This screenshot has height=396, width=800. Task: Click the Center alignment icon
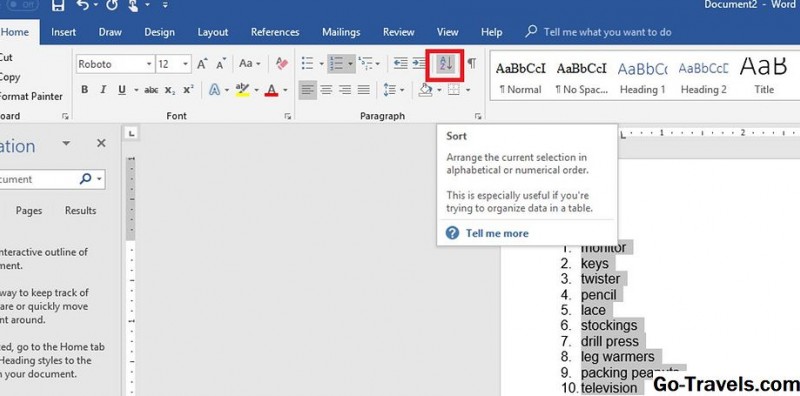327,90
